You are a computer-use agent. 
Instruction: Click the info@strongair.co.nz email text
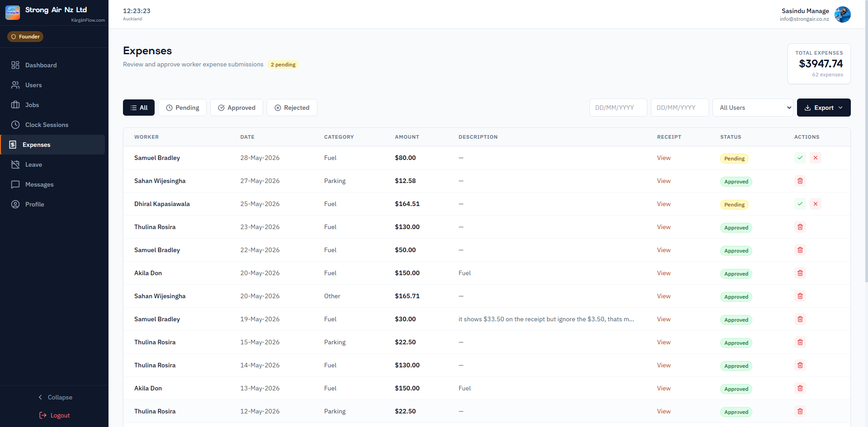pos(804,19)
